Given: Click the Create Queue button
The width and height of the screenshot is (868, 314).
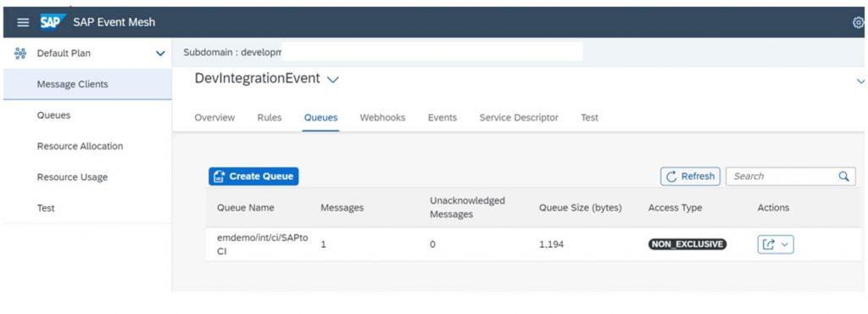Looking at the screenshot, I should [253, 177].
